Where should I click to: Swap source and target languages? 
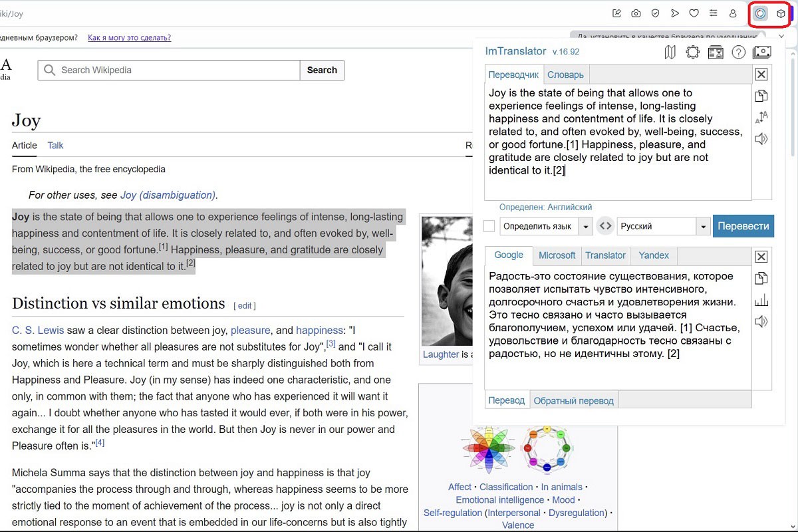tap(604, 226)
